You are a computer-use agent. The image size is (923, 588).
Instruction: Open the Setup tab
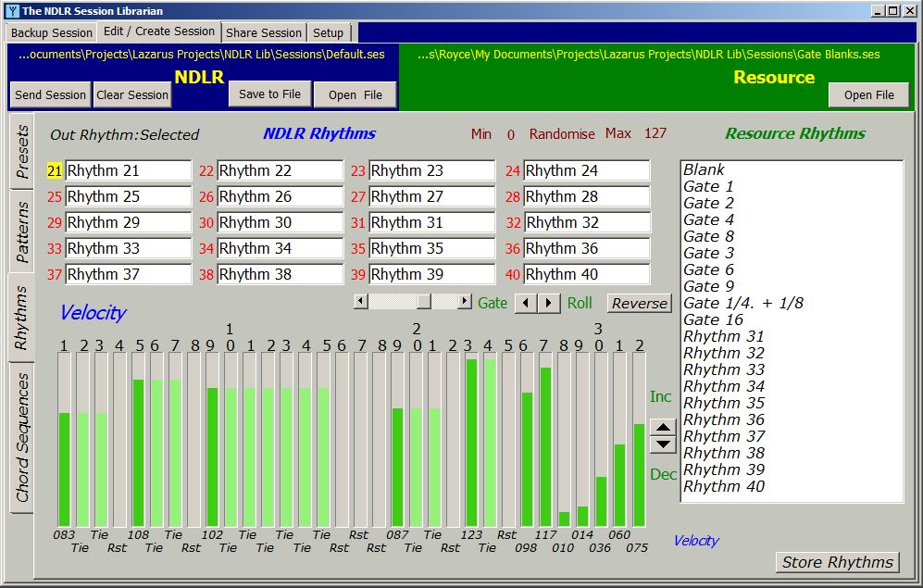pos(329,31)
